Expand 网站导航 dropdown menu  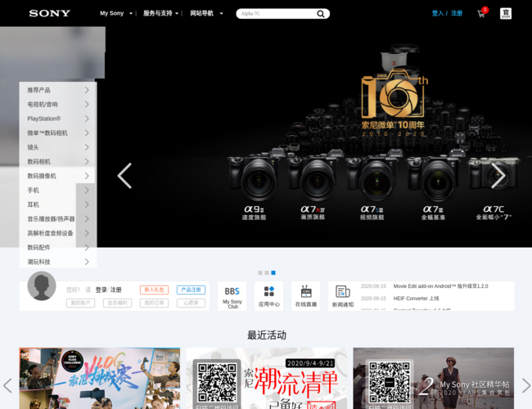[206, 13]
